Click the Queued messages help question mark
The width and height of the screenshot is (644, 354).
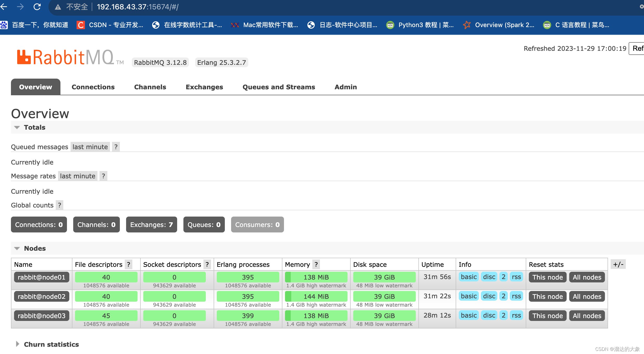pos(116,147)
